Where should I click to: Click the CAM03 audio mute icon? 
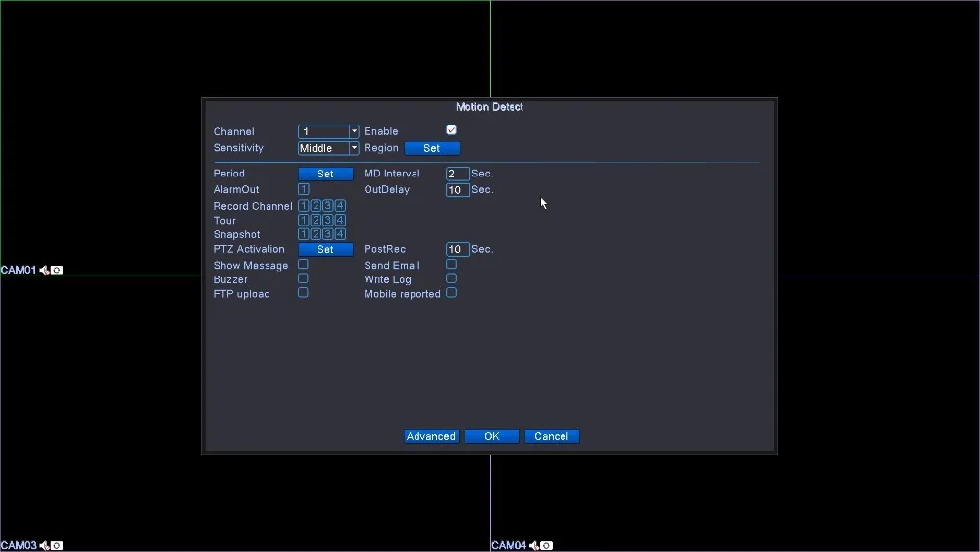tap(44, 546)
